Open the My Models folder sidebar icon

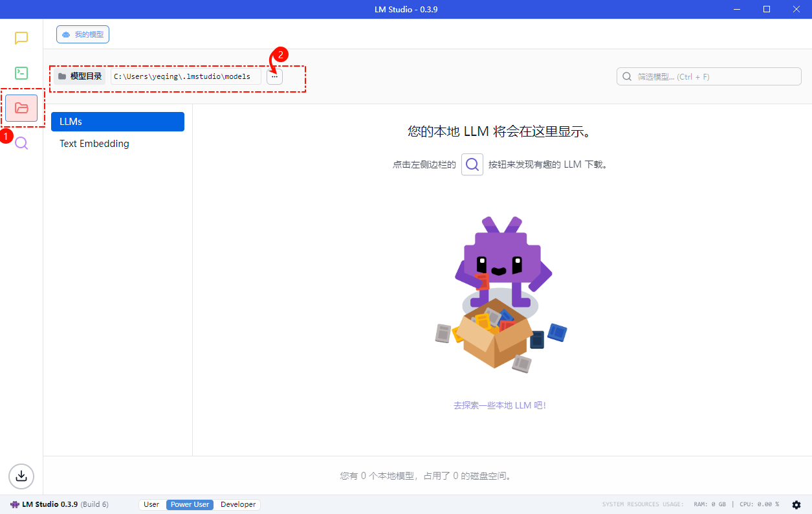[x=21, y=108]
